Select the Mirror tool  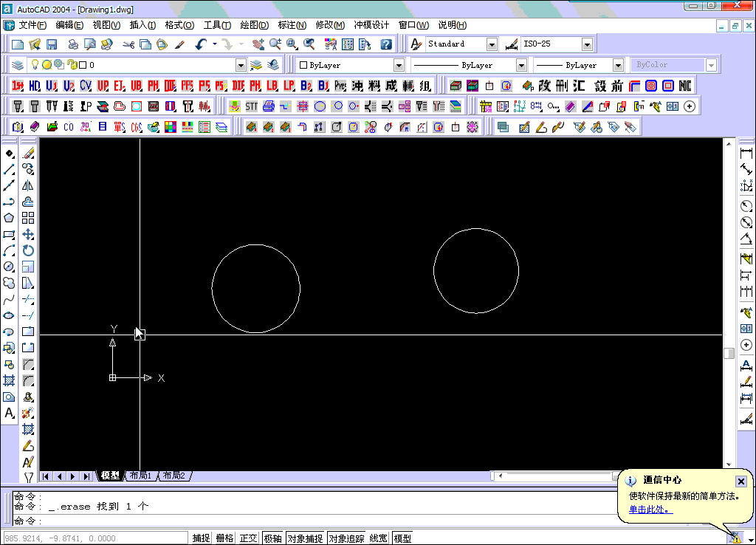pos(29,185)
